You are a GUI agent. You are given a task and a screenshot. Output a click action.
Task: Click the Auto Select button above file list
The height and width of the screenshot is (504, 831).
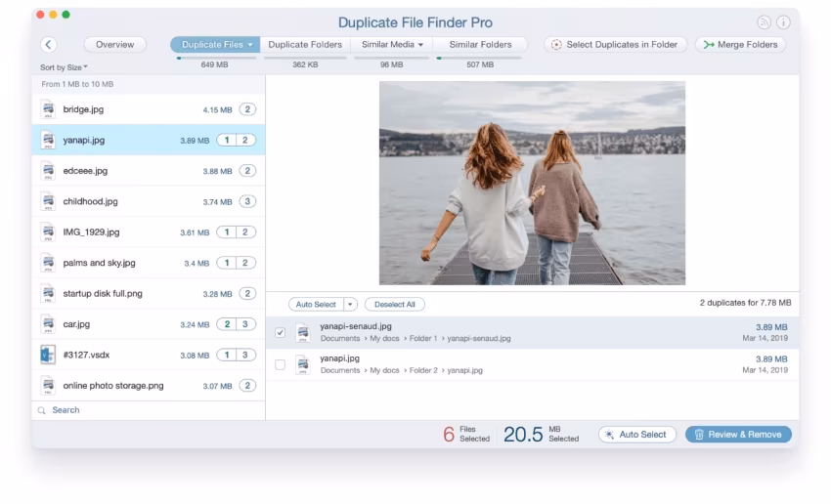coord(316,305)
